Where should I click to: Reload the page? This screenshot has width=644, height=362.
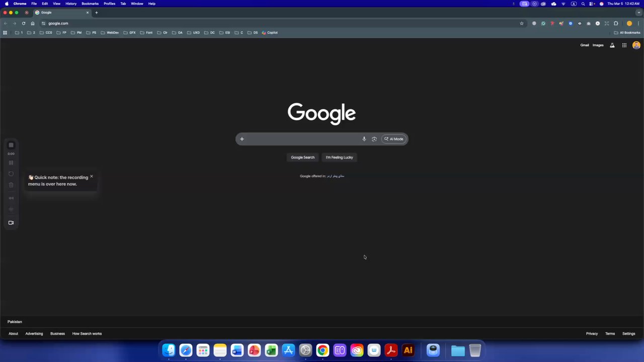23,23
